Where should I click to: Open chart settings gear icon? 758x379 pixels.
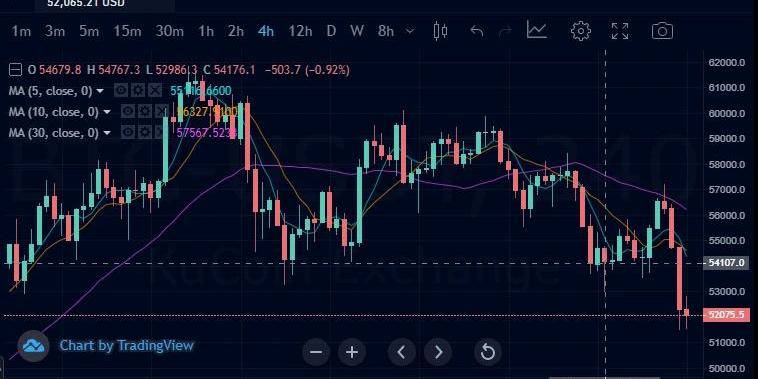[x=581, y=31]
